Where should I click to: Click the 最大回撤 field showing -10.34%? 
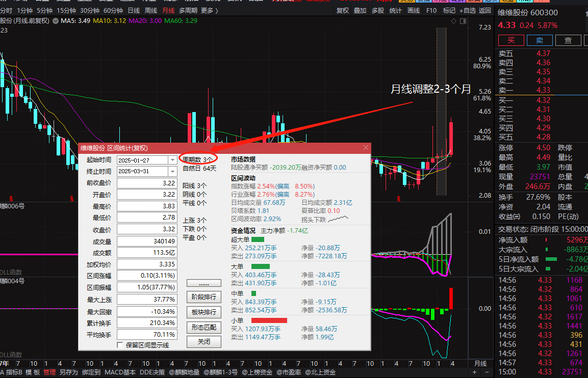click(x=147, y=311)
